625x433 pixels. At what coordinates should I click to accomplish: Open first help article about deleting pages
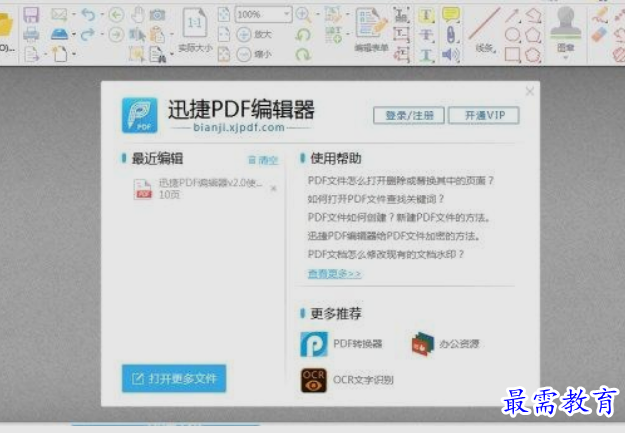[401, 181]
